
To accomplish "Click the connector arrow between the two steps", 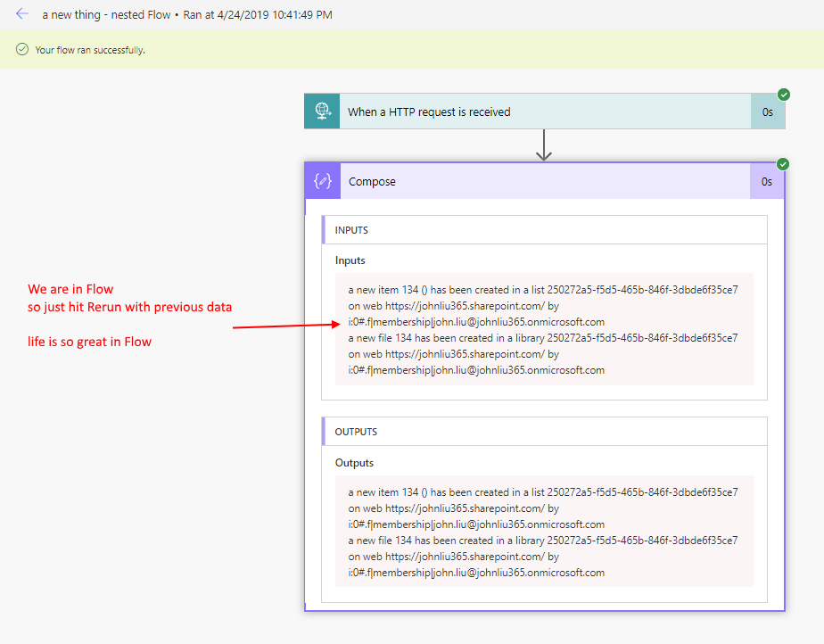I will click(x=544, y=145).
